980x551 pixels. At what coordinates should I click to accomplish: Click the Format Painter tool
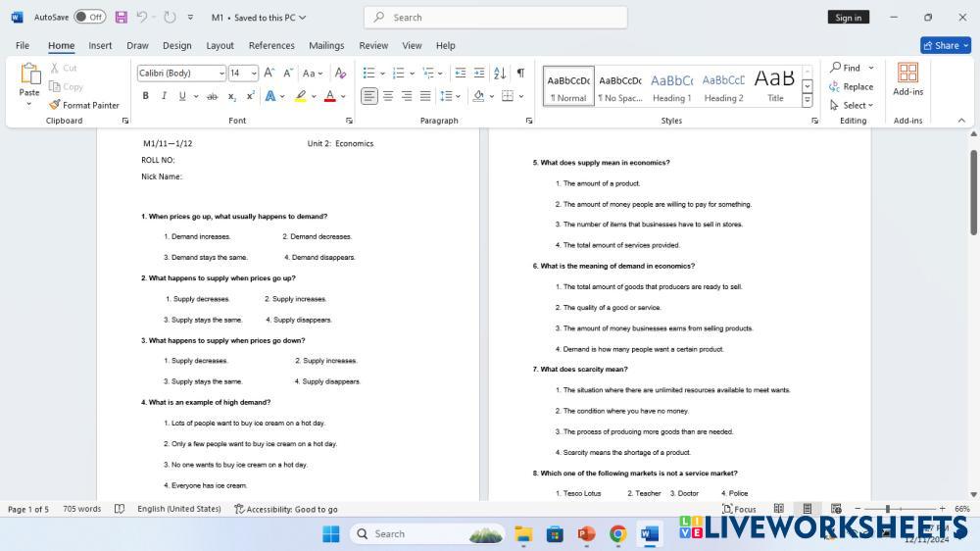pyautogui.click(x=84, y=105)
